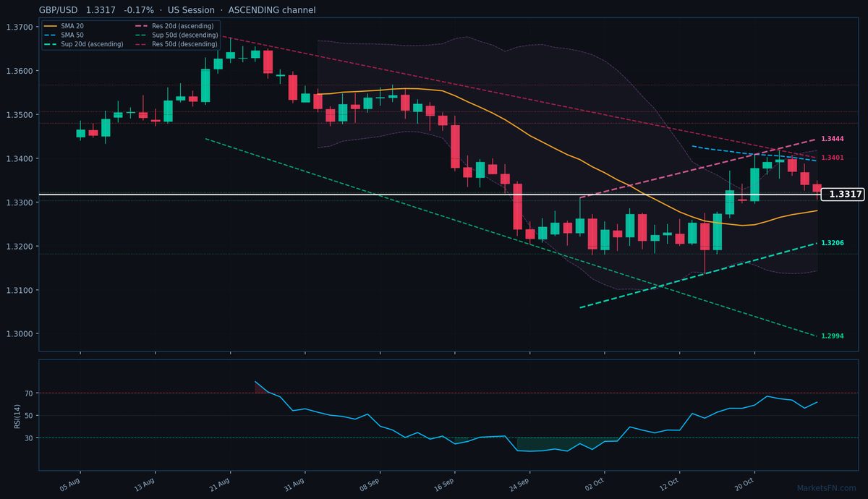Click the 16 Sep date label
Viewport: 868px width, 499px height.
point(444,484)
